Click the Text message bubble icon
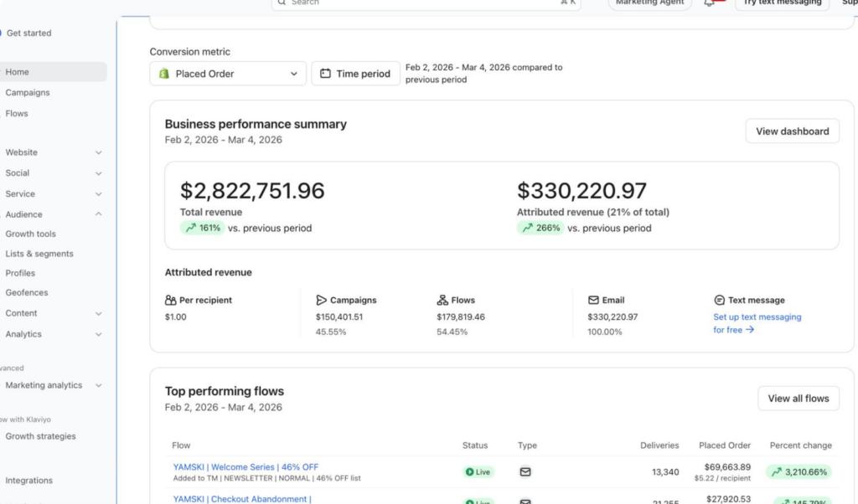Image resolution: width=858 pixels, height=504 pixels. pyautogui.click(x=719, y=300)
